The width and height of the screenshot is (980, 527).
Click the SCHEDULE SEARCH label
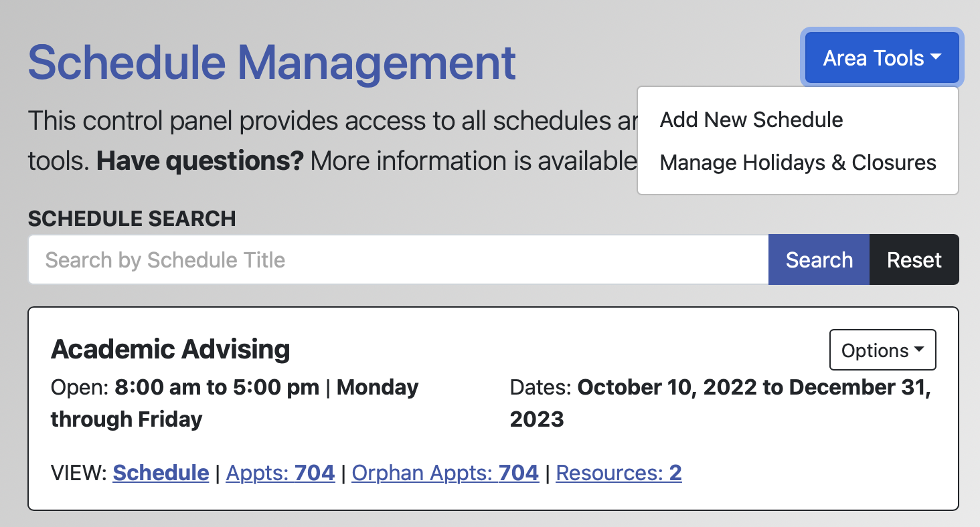coord(132,219)
